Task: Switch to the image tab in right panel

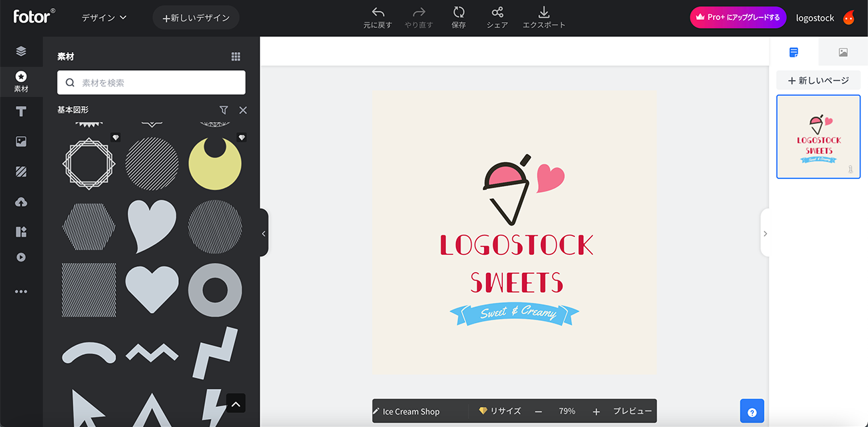Action: point(843,52)
